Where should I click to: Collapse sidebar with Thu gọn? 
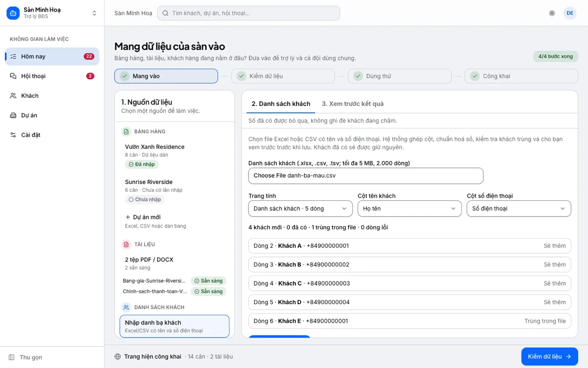point(52,357)
